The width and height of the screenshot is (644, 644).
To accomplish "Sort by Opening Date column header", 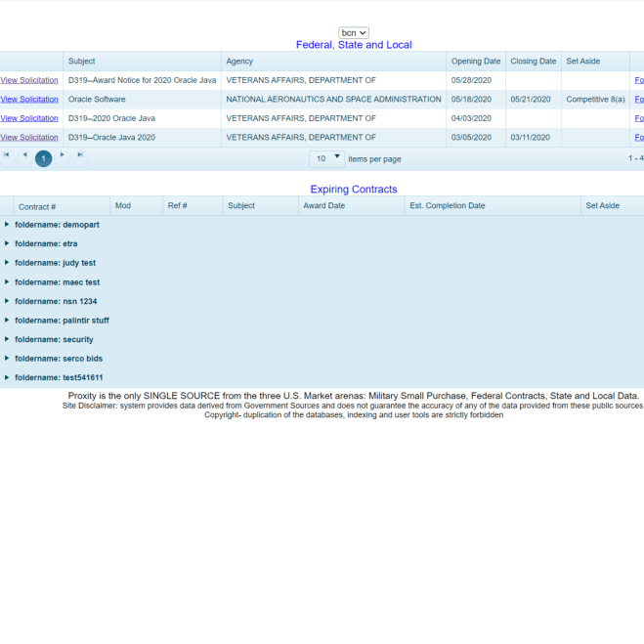I will pyautogui.click(x=476, y=62).
